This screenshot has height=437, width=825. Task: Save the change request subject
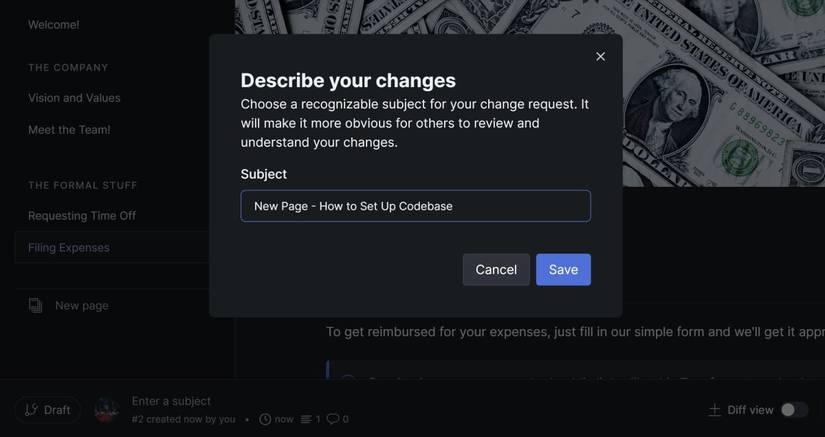(563, 269)
